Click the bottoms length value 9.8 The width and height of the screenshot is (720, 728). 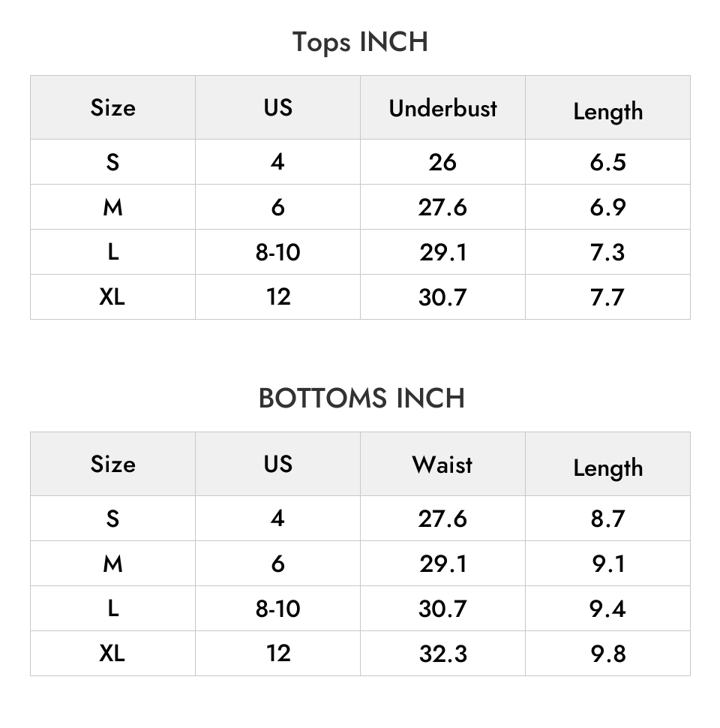607,653
